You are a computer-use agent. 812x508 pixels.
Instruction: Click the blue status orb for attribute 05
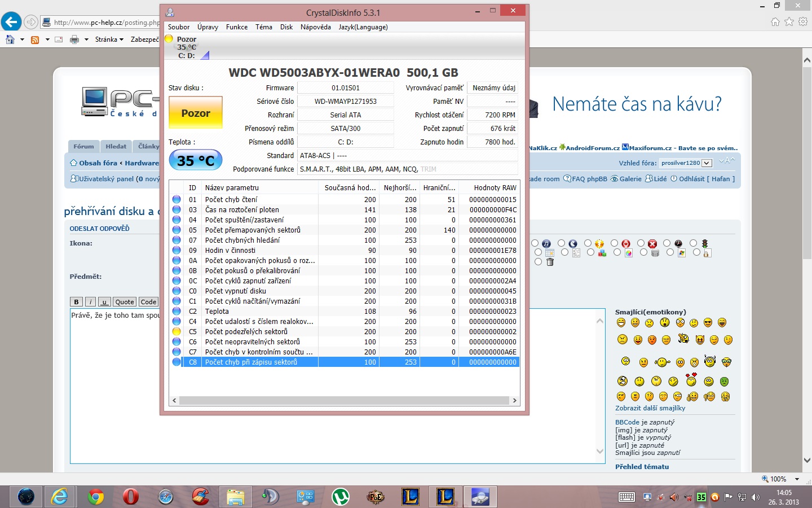click(x=176, y=230)
